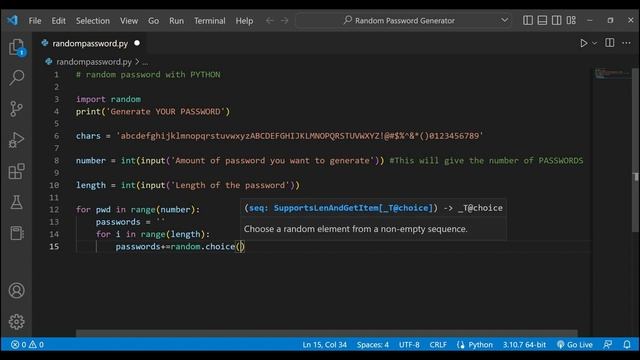Open the notebook icon in activity bar

(17, 233)
